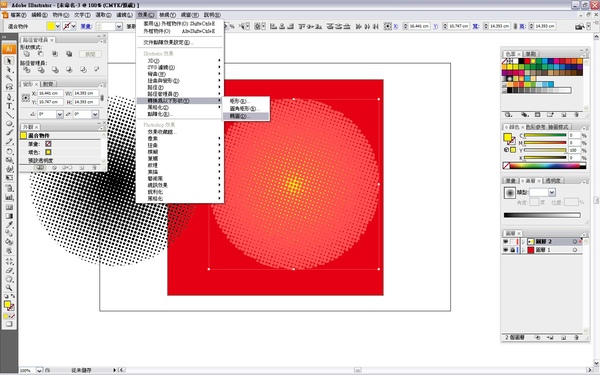The image size is (600, 375).
Task: Click the zoom percentage field in status bar
Action: (x=27, y=370)
